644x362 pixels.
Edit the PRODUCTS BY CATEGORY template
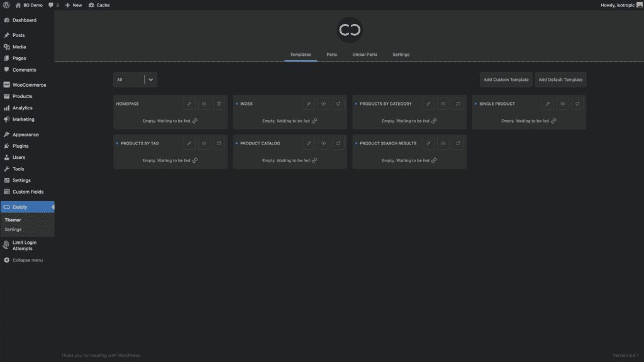[428, 104]
